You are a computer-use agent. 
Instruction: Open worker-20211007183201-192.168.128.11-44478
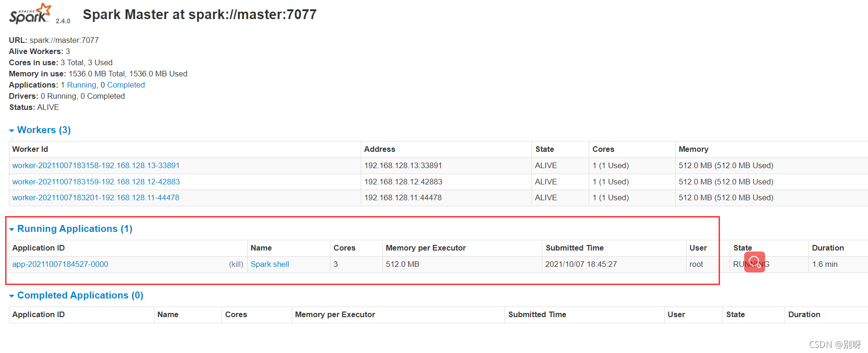click(x=96, y=197)
